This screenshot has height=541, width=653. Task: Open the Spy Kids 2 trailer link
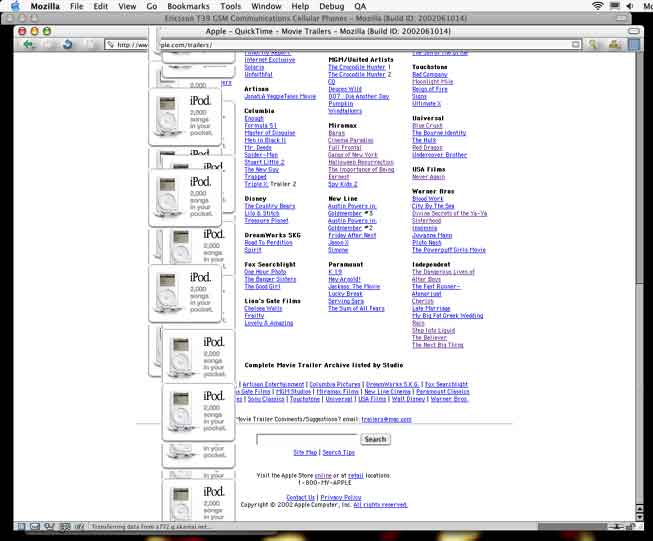[x=343, y=184]
